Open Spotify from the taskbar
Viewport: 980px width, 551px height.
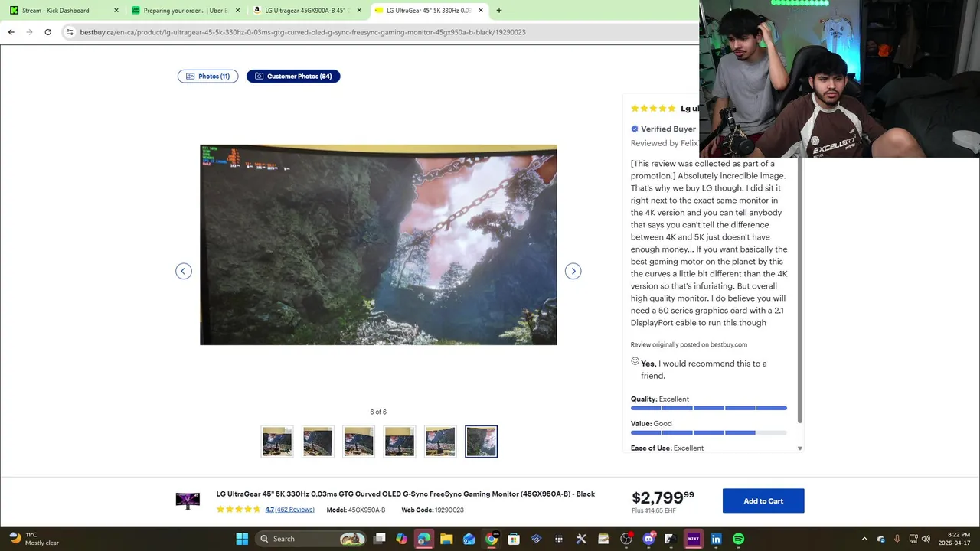[738, 539]
